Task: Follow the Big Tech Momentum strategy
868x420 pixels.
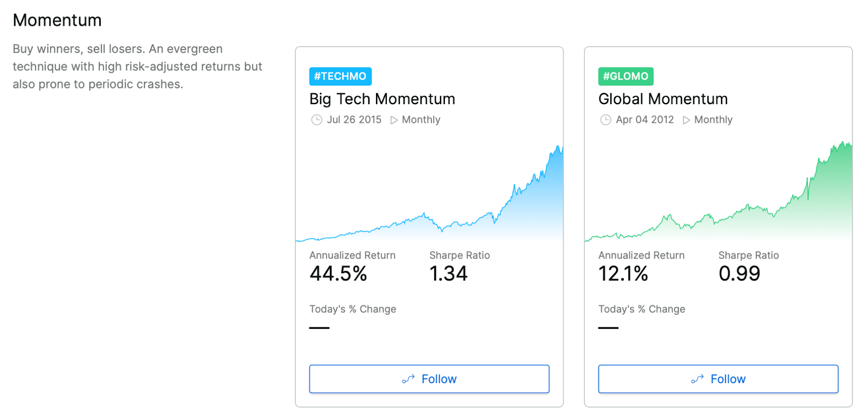Action: 429,379
